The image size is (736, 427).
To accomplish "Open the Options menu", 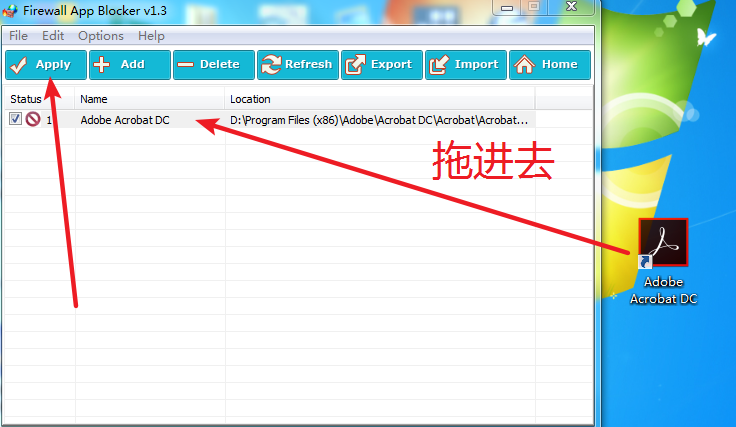I will (101, 36).
